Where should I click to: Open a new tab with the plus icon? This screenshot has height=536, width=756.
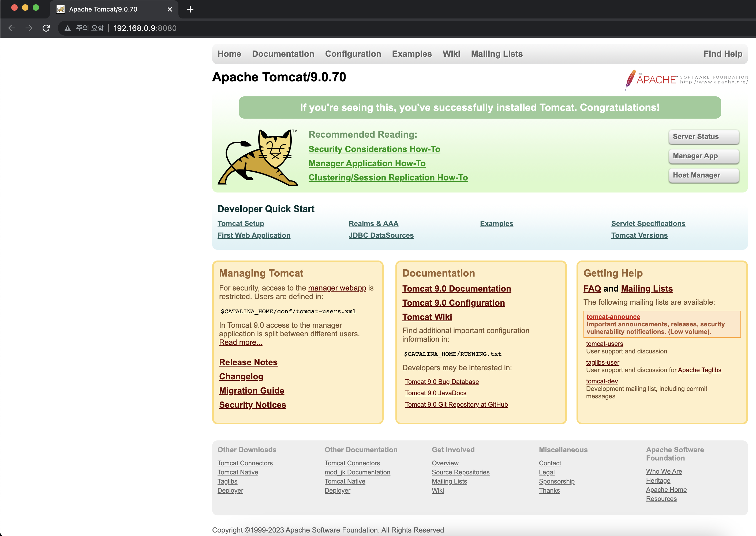tap(190, 9)
